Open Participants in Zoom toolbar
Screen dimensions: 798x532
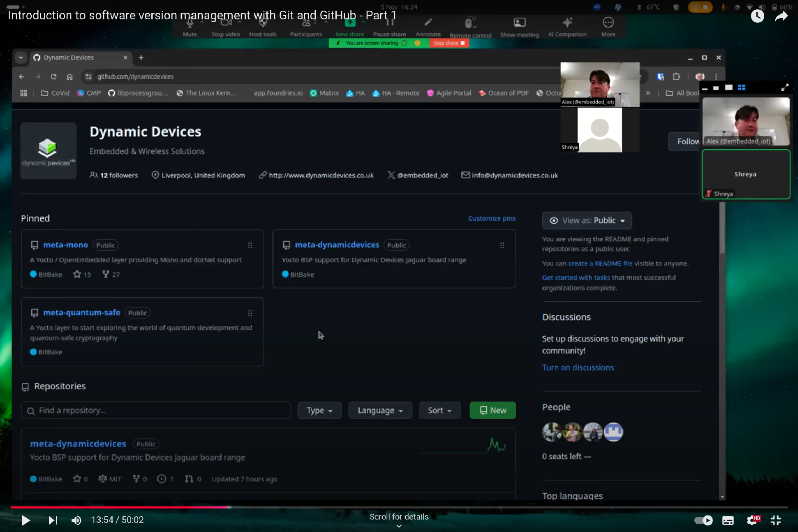306,27
